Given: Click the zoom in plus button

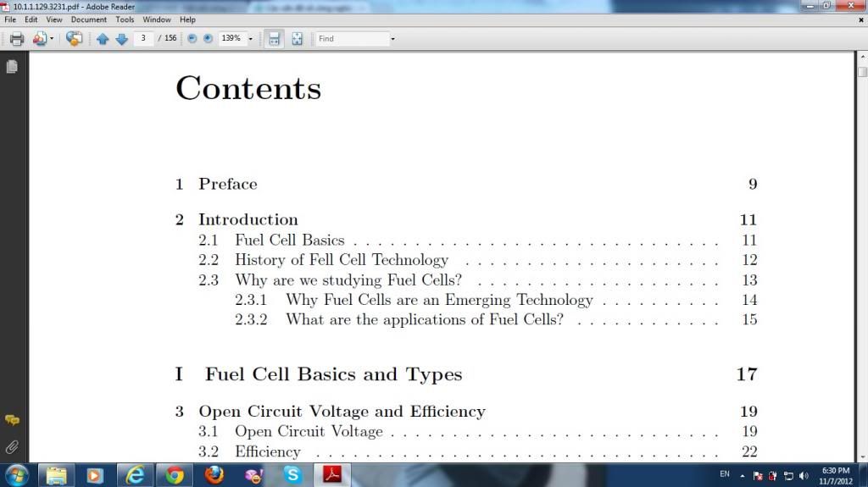Looking at the screenshot, I should click(208, 39).
